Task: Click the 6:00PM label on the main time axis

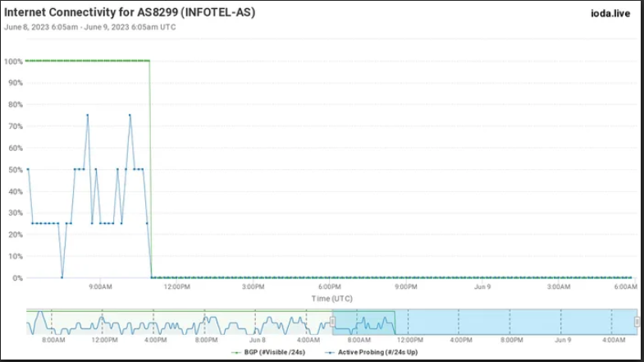Action: 330,286
